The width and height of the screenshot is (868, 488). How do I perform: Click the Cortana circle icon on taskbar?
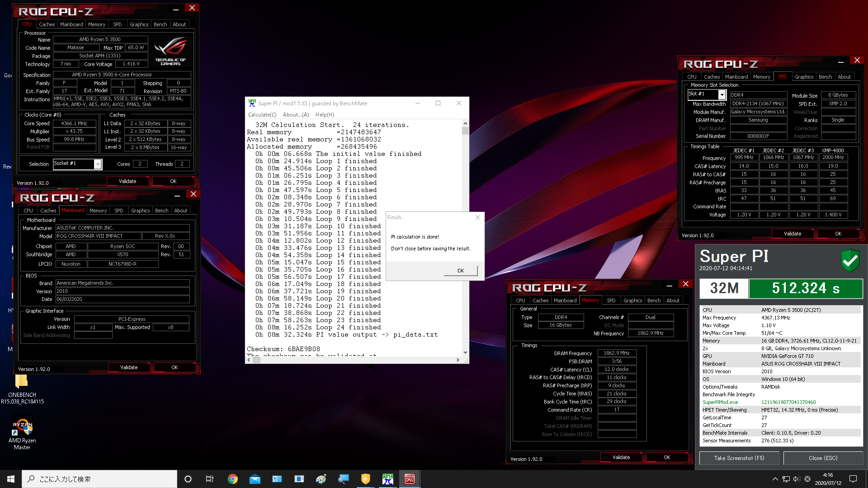coord(188,479)
